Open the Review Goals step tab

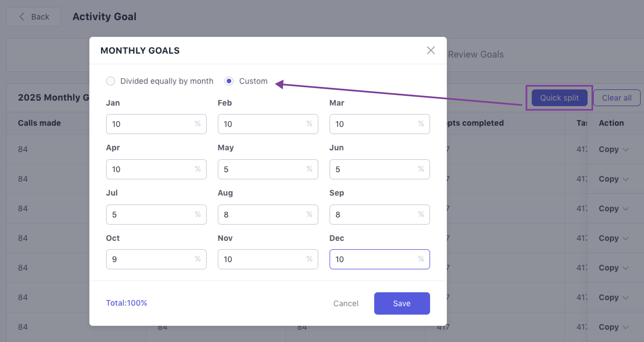476,54
